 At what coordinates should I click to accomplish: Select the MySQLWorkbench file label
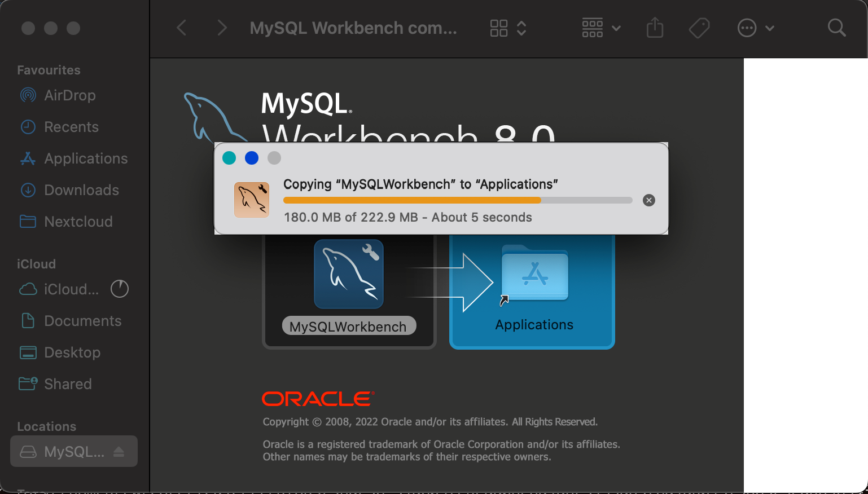pos(349,327)
